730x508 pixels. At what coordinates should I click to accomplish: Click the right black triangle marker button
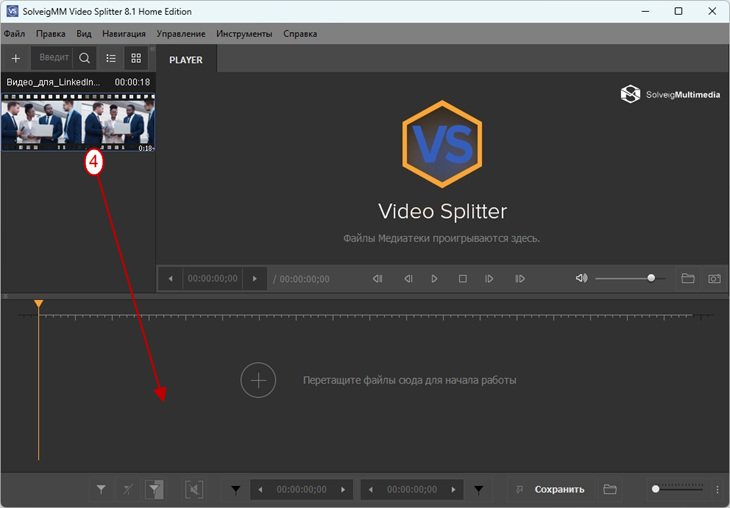[479, 489]
